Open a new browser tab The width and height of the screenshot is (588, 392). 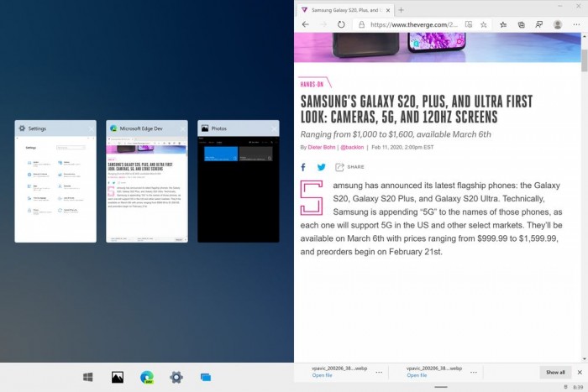(x=402, y=9)
